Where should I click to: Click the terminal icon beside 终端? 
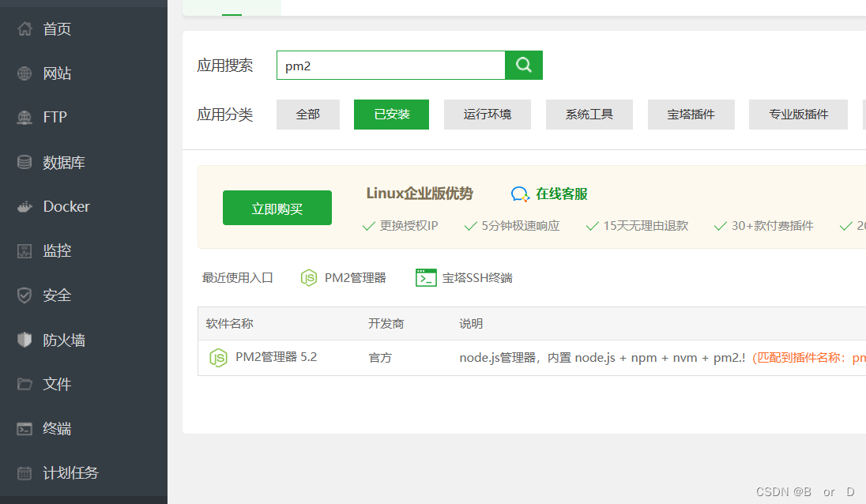click(24, 428)
